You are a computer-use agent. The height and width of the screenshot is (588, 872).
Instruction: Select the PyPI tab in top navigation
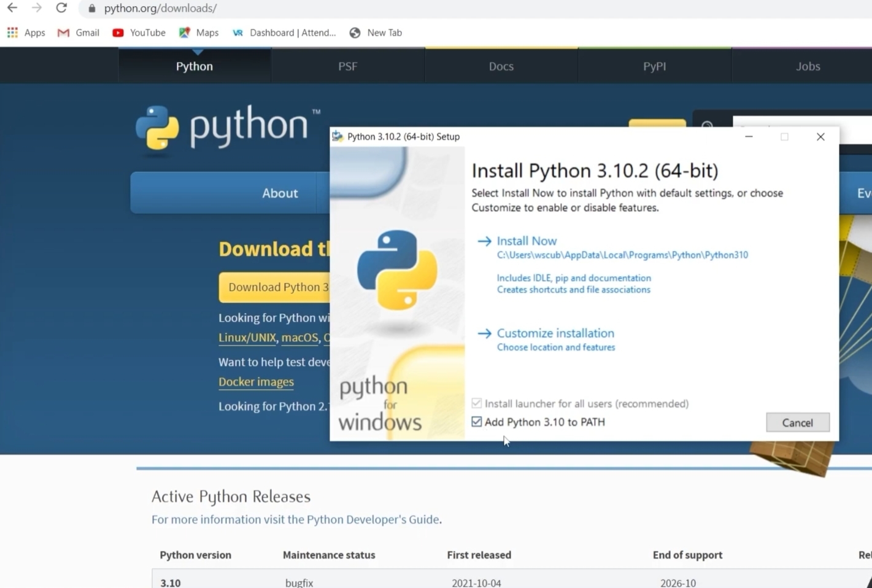coord(655,66)
